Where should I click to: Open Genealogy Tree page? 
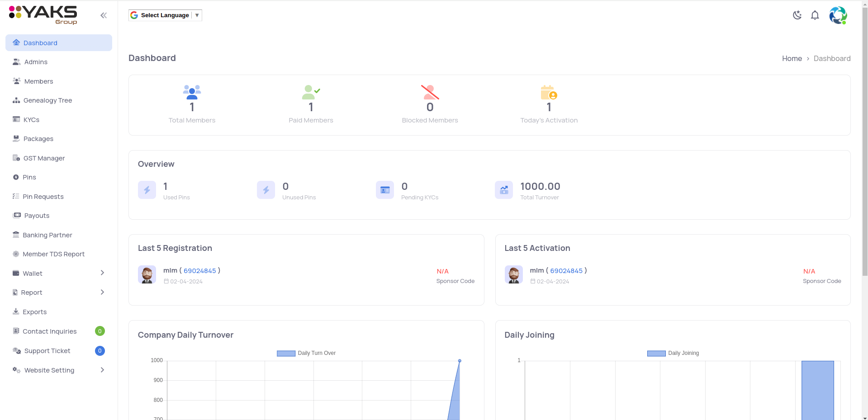coord(59,100)
